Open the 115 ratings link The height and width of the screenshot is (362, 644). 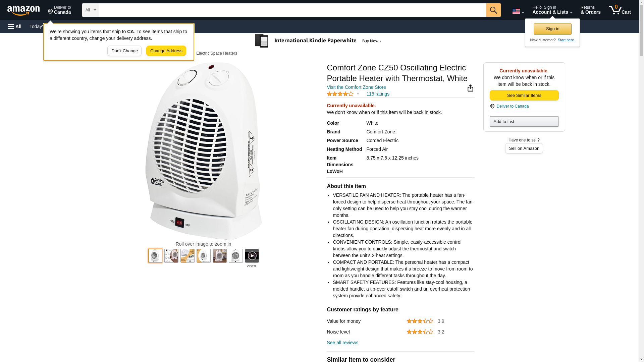[x=378, y=94]
